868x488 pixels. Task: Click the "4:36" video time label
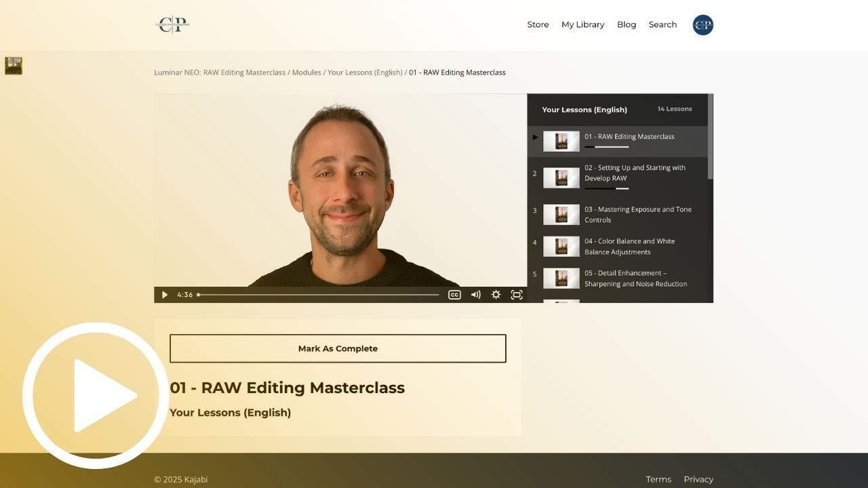(185, 295)
